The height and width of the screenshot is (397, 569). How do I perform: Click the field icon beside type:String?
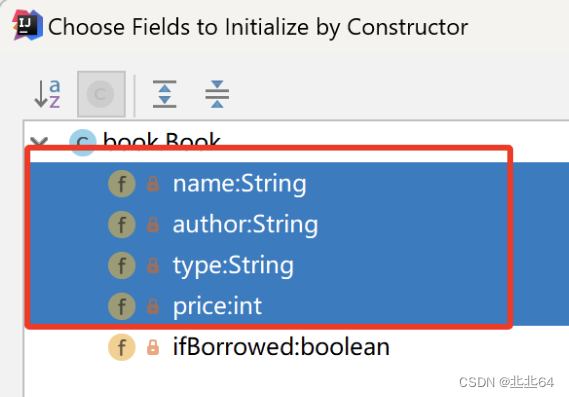(122, 265)
